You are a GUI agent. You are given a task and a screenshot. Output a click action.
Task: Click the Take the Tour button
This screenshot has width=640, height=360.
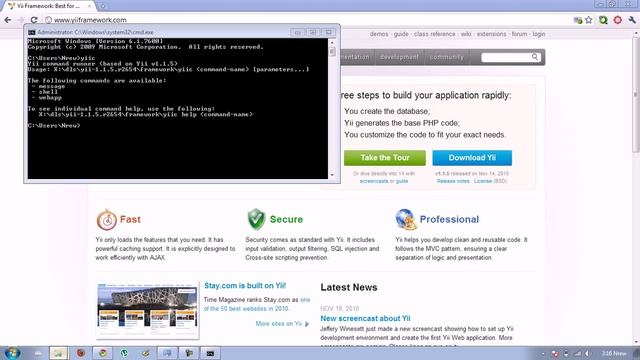tap(384, 158)
